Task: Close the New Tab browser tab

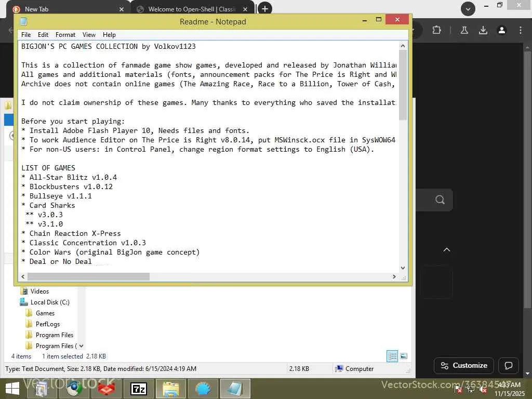Action: pyautogui.click(x=122, y=9)
